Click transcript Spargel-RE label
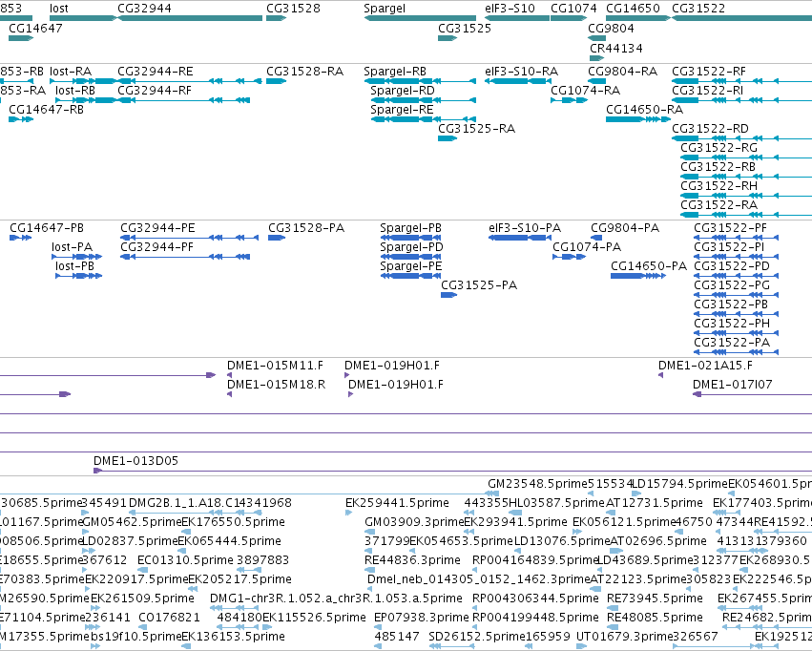The image size is (812, 651). click(x=402, y=109)
